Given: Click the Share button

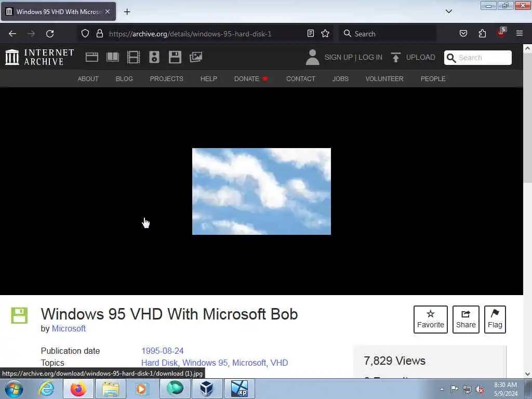Looking at the screenshot, I should (466, 320).
